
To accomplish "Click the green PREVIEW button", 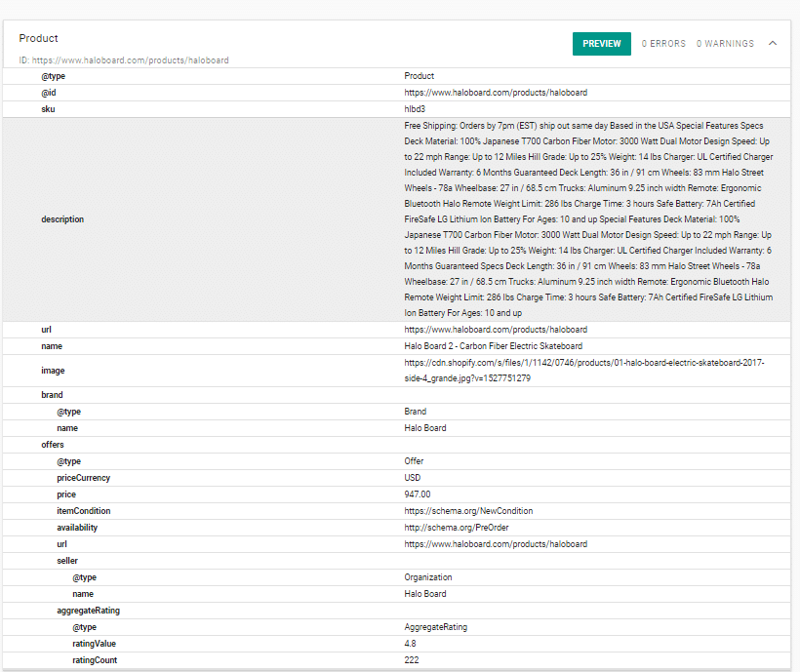I will 601,44.
